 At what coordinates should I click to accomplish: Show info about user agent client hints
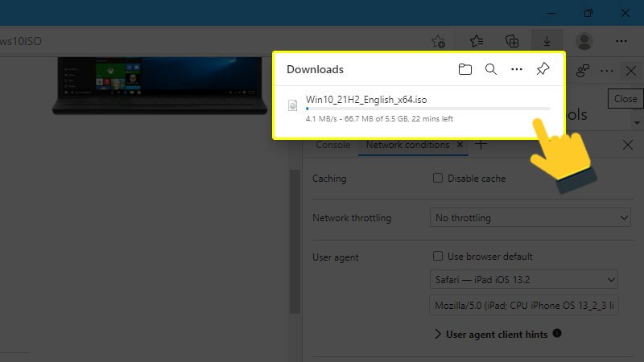click(557, 333)
